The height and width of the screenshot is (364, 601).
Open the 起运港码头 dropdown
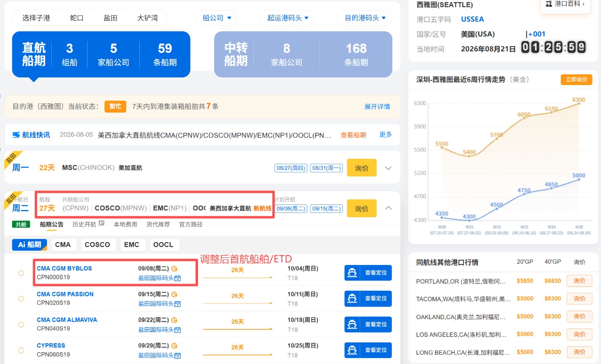coord(287,18)
